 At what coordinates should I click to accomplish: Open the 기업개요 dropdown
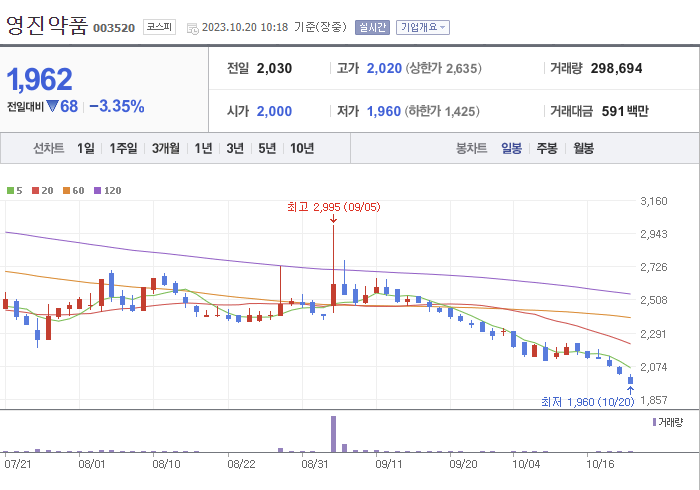coord(423,28)
